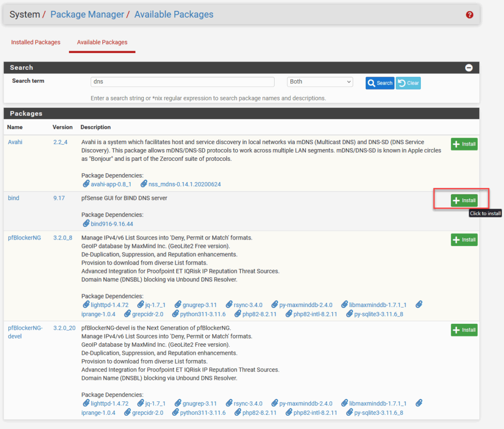This screenshot has height=429, width=504.
Task: Click the blue Search button
Action: coord(379,83)
